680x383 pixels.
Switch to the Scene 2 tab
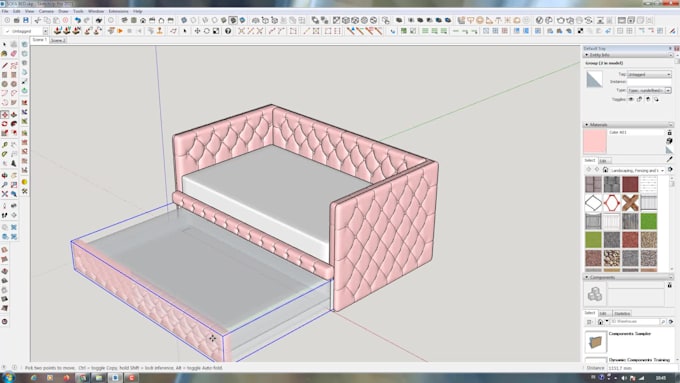[x=58, y=40]
